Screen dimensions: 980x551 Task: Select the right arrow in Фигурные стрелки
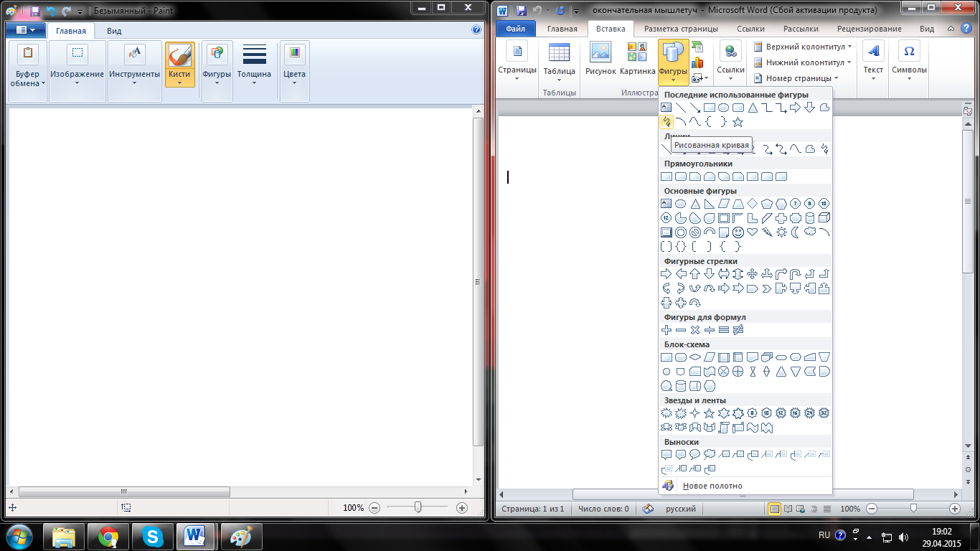(x=666, y=274)
